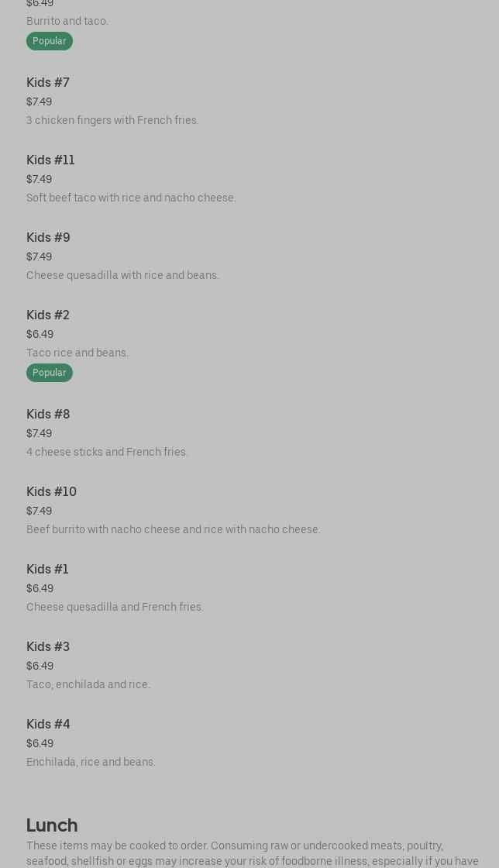Image resolution: width=499 pixels, height=868 pixels.
Task: Click the Lunch section heading
Action: tap(52, 825)
